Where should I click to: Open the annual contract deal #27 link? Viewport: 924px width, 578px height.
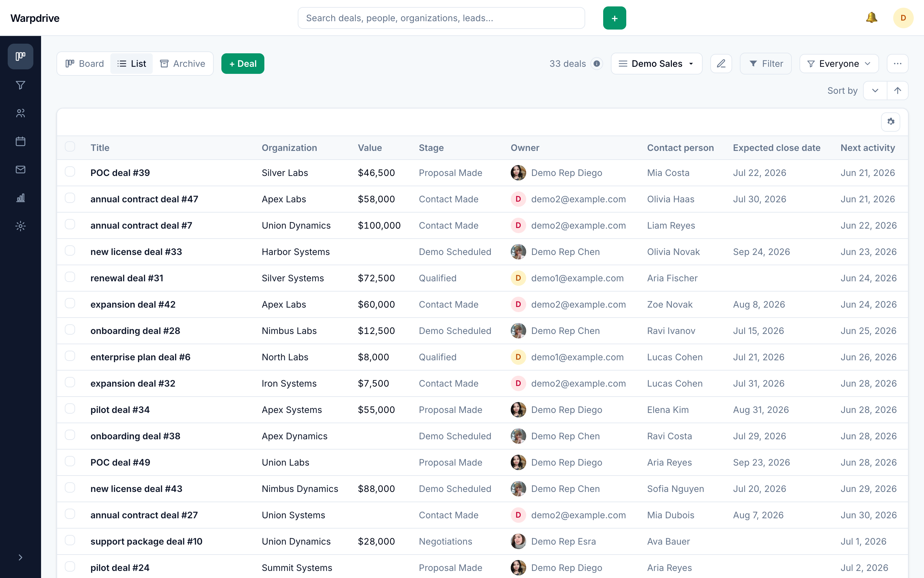[x=144, y=515]
